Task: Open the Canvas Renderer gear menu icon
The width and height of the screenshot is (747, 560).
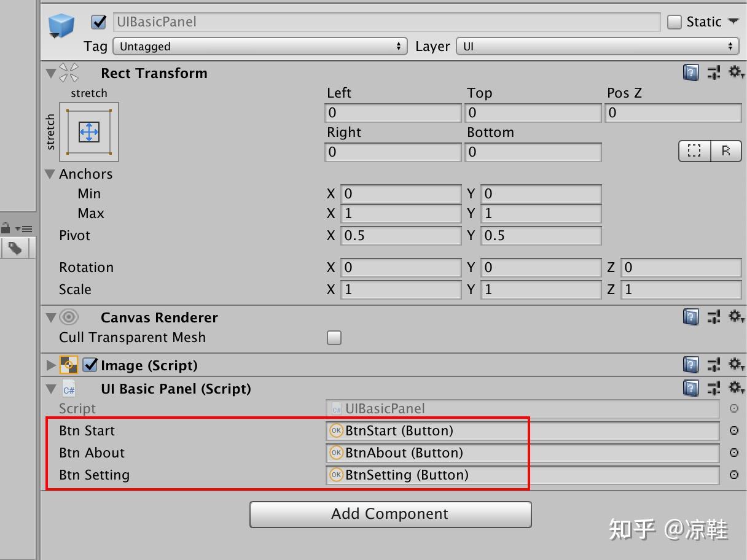Action: pyautogui.click(x=736, y=317)
